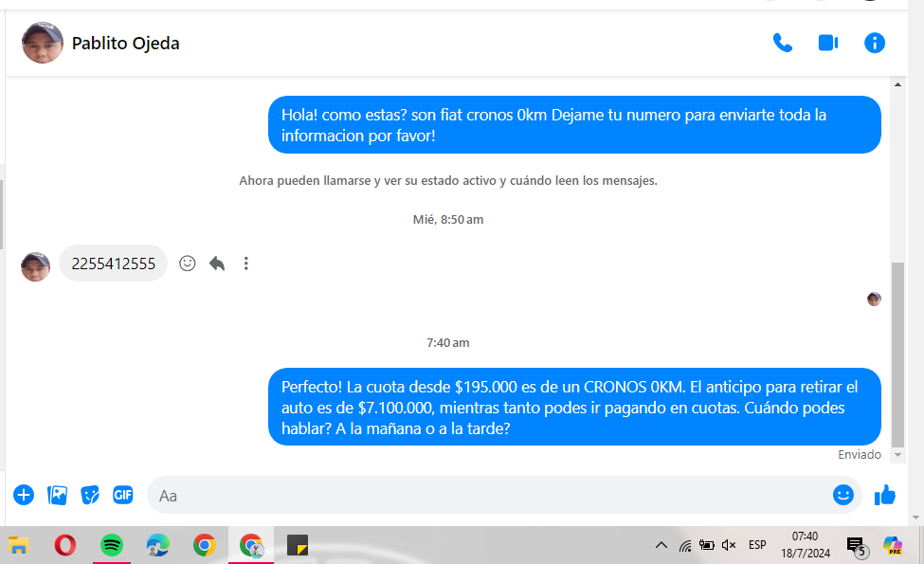
Task: Start a video call from chat header
Action: pos(828,43)
